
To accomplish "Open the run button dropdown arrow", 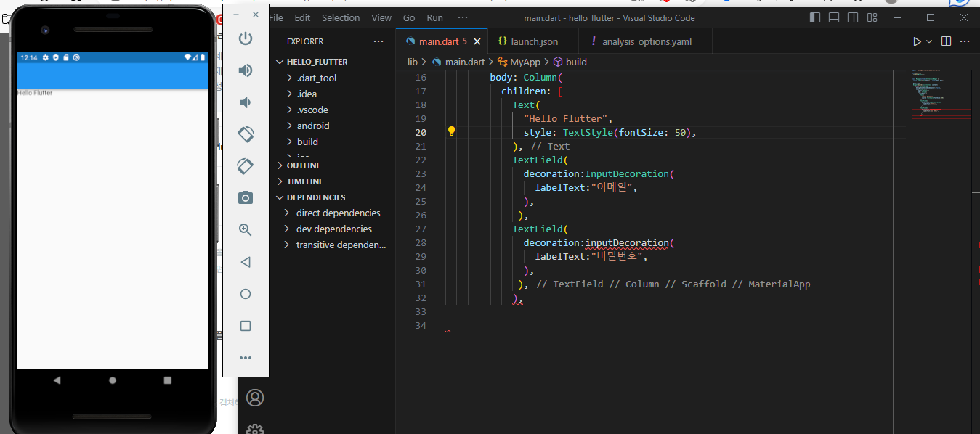I will click(929, 41).
